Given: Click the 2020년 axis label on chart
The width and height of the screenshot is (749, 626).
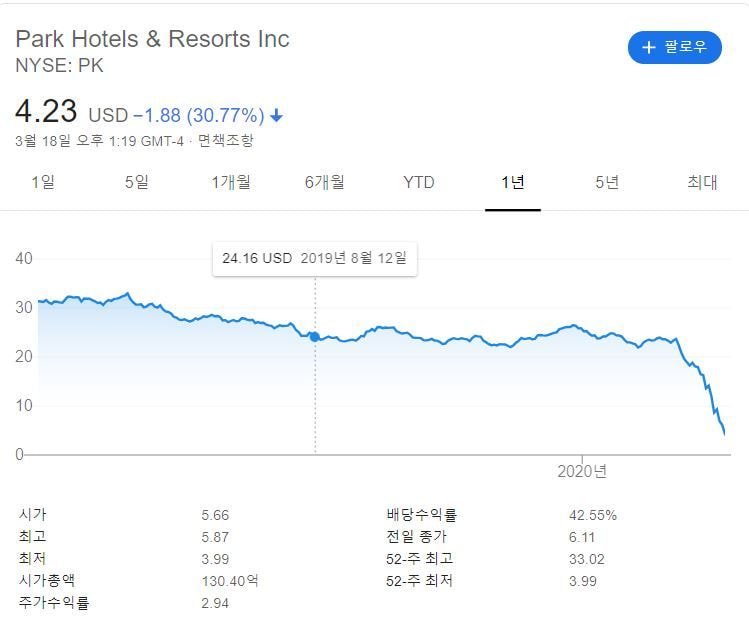Looking at the screenshot, I should tap(582, 471).
